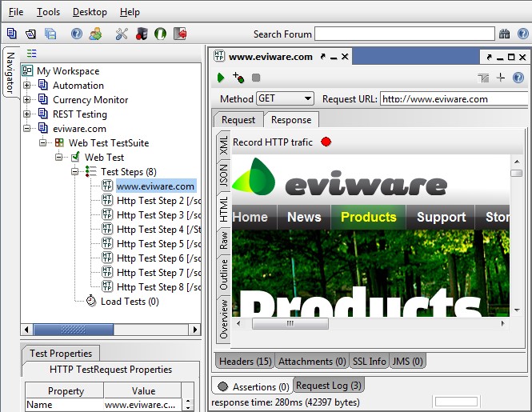
Task: Click the add assertion icon beside play
Action: [238, 78]
